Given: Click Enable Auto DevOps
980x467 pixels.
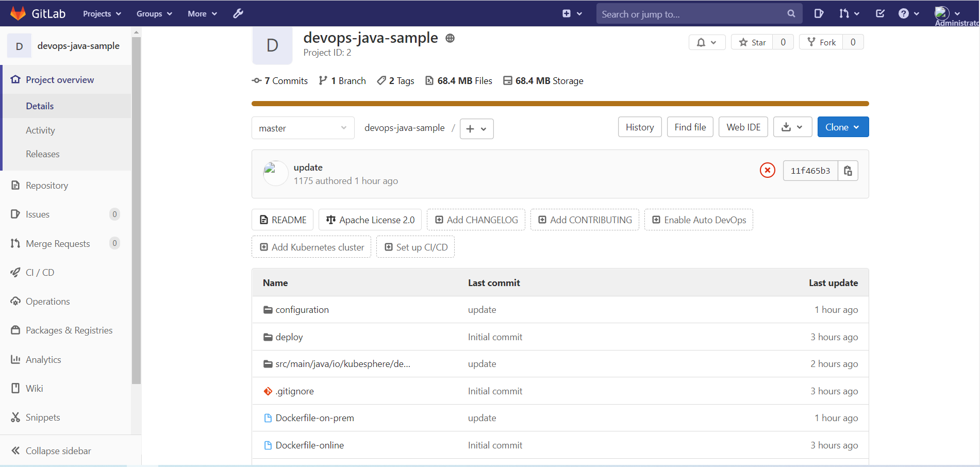Looking at the screenshot, I should 699,220.
